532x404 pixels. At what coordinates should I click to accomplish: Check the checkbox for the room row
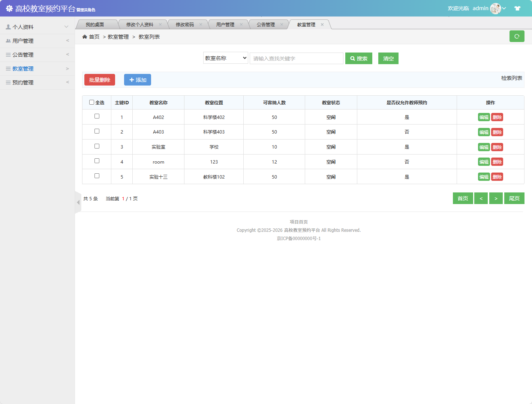coord(97,161)
